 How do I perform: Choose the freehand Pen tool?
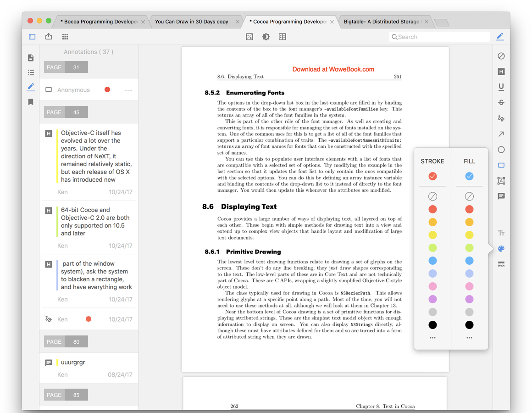pos(501,118)
